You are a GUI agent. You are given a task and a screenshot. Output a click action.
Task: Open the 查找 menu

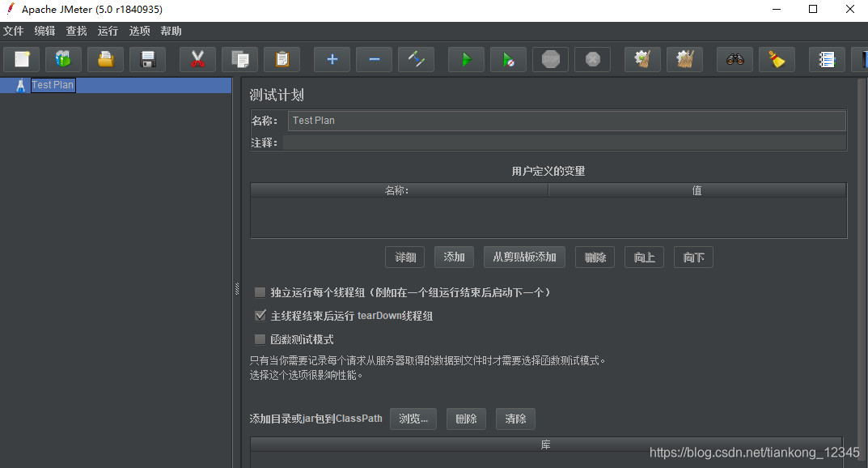pyautogui.click(x=76, y=31)
